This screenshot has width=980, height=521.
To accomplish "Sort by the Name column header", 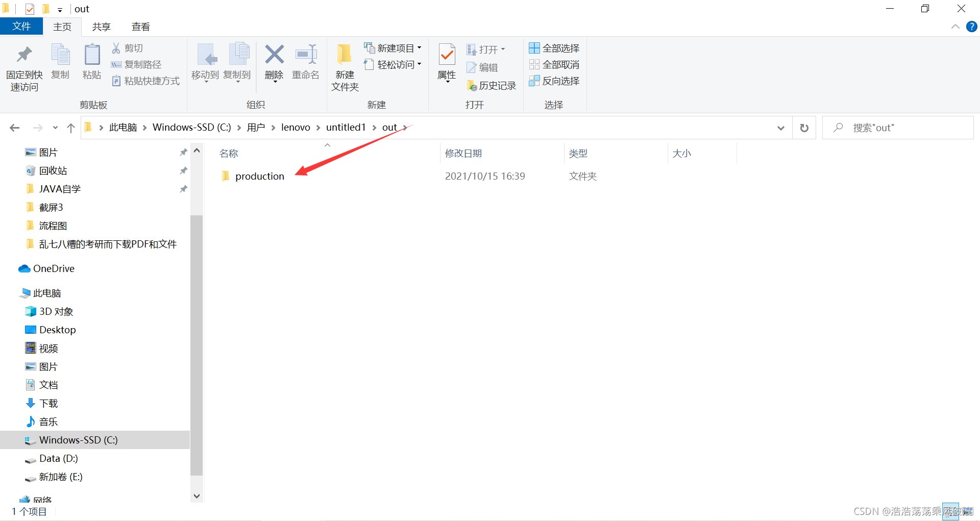I will (x=229, y=153).
